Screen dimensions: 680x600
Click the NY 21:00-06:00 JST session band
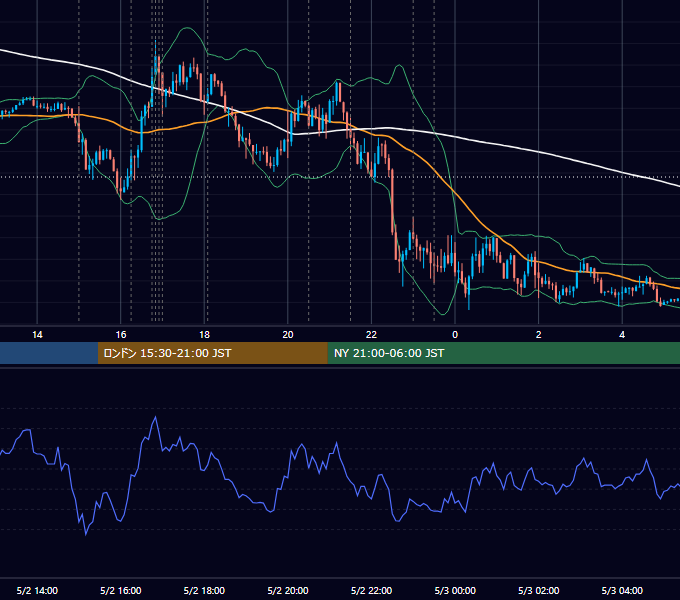[x=503, y=353]
